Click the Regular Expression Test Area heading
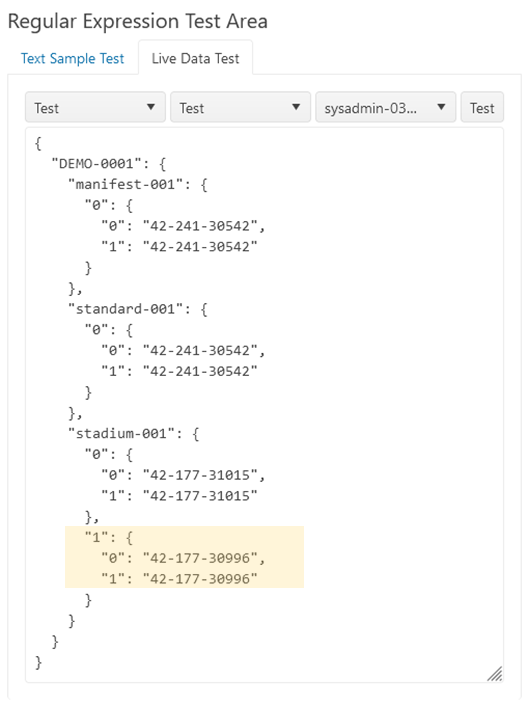The image size is (529, 706). 138,21
